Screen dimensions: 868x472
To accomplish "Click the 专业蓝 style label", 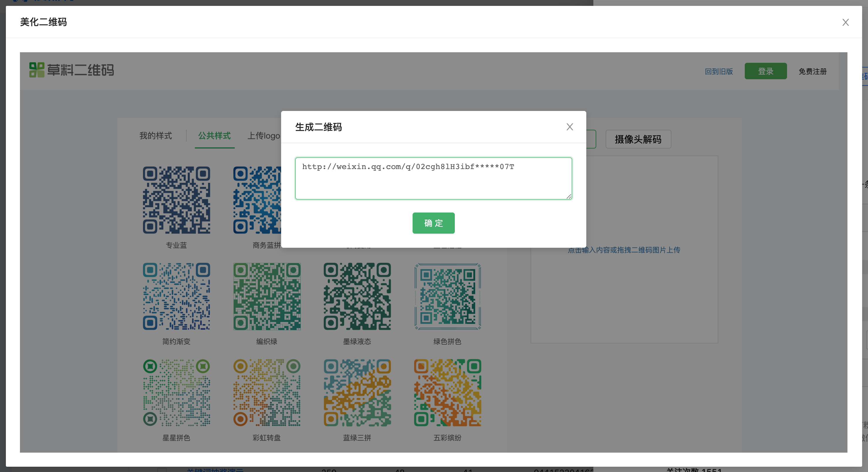I will 176,245.
